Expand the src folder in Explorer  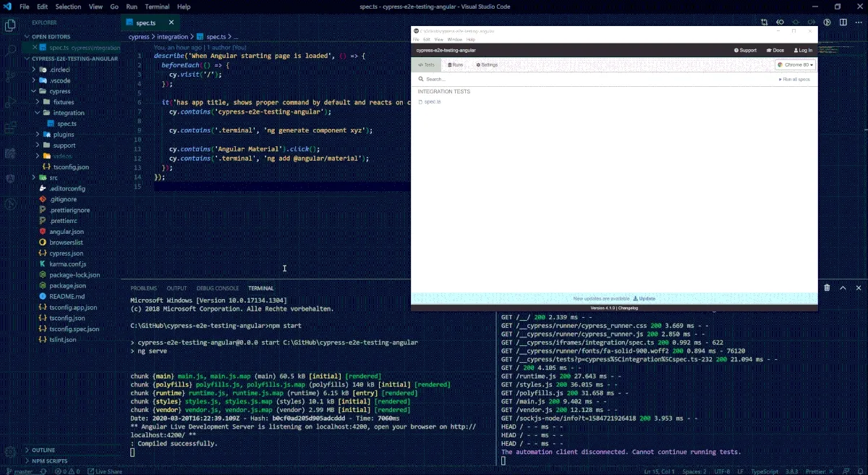(x=52, y=177)
